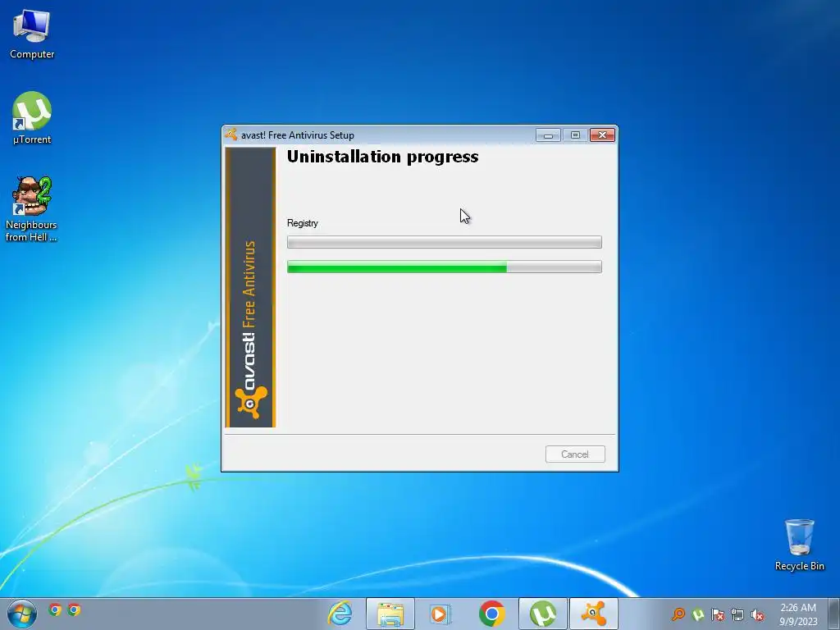Select the µTorrent desktop shortcut
Viewport: 840px width, 630px height.
(32, 118)
